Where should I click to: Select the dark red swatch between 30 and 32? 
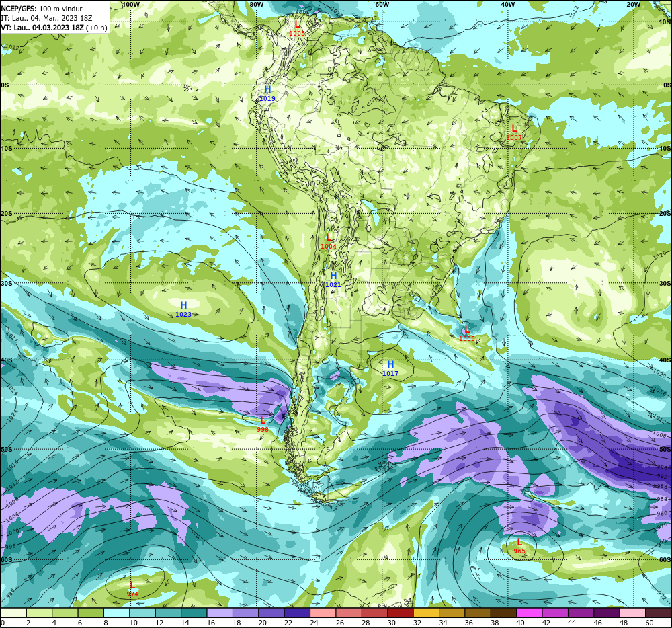pyautogui.click(x=401, y=613)
